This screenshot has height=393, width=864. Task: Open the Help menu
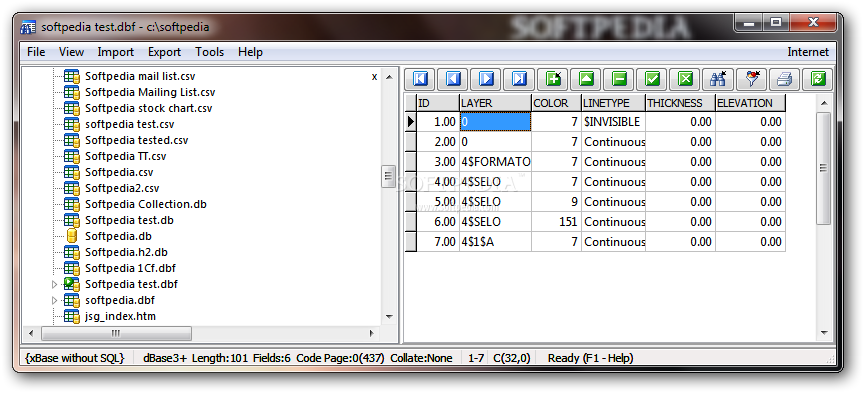click(250, 52)
